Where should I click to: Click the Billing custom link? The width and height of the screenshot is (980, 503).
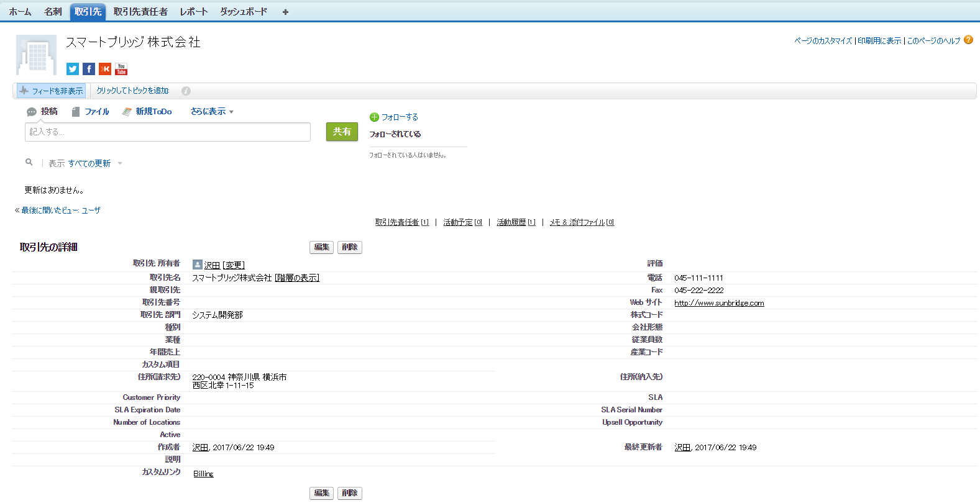click(x=203, y=474)
